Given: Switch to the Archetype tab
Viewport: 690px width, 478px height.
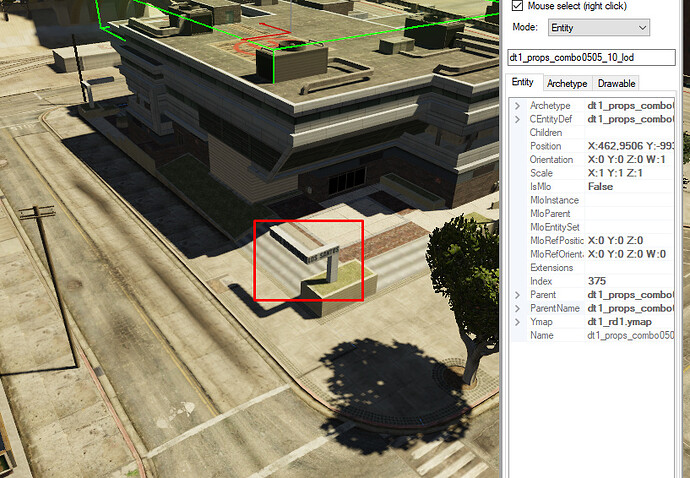Looking at the screenshot, I should pos(567,84).
